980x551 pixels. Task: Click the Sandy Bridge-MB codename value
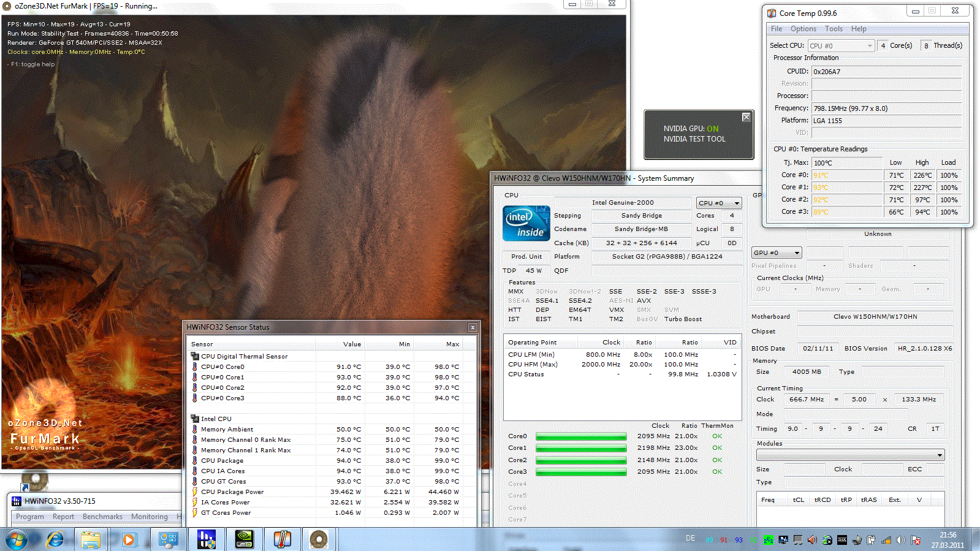click(x=641, y=229)
